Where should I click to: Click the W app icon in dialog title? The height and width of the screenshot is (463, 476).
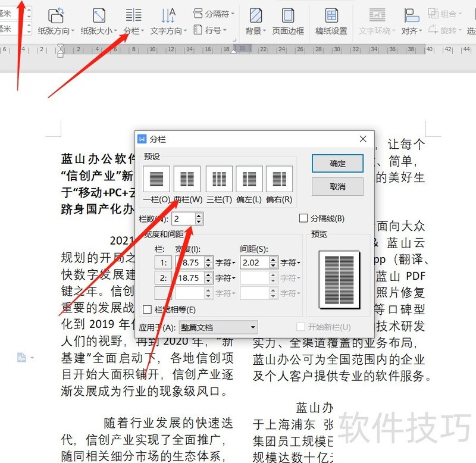click(142, 139)
